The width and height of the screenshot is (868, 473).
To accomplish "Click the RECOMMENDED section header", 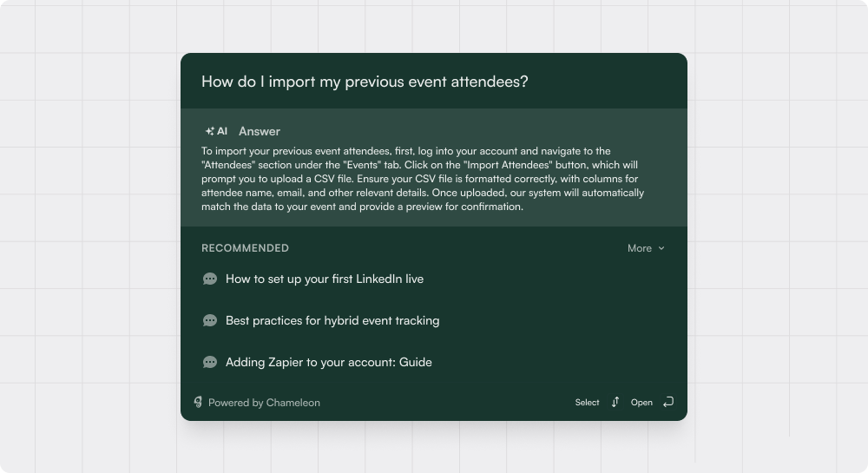I will (246, 248).
